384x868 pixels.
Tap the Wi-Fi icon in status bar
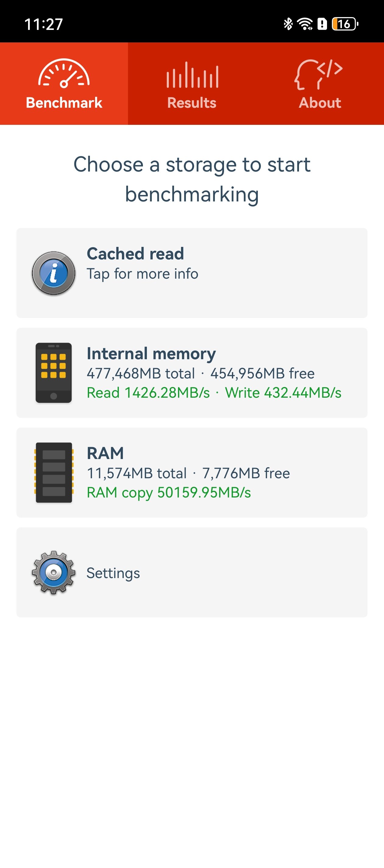[305, 24]
